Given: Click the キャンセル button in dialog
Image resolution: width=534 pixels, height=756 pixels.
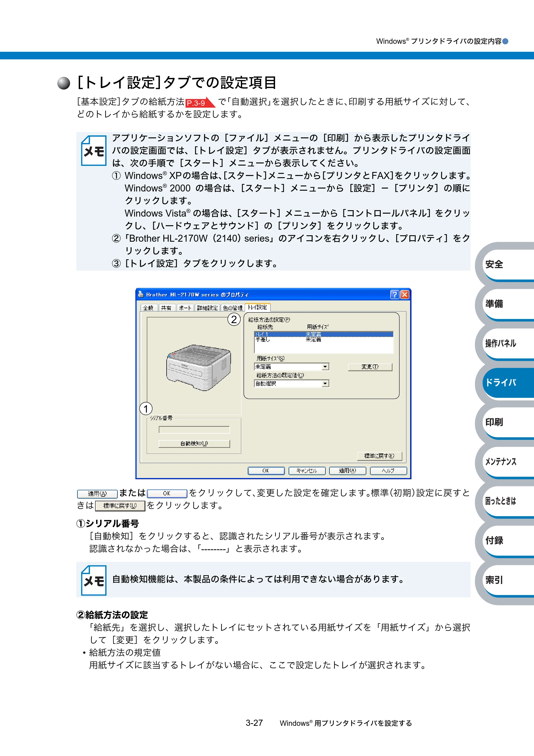Looking at the screenshot, I should [307, 471].
